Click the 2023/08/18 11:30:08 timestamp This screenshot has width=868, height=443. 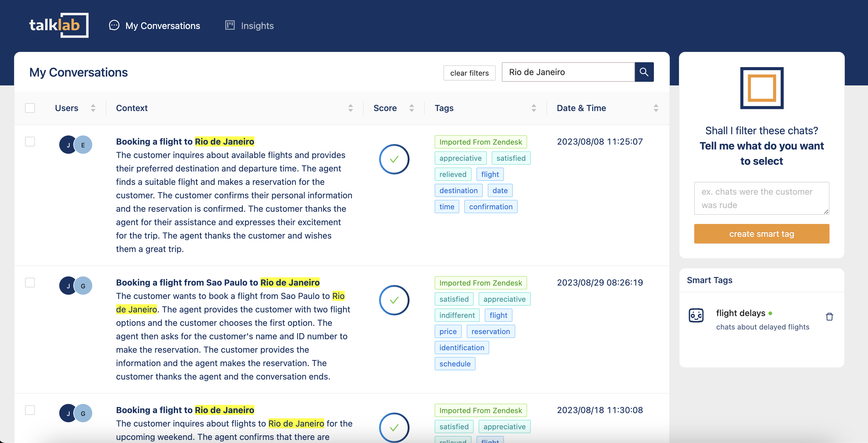[x=600, y=410]
